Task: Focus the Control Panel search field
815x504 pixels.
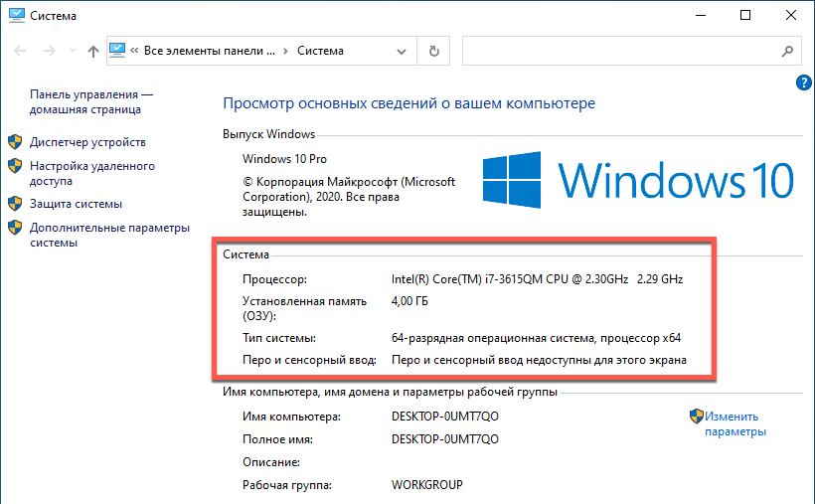Action: pos(631,51)
